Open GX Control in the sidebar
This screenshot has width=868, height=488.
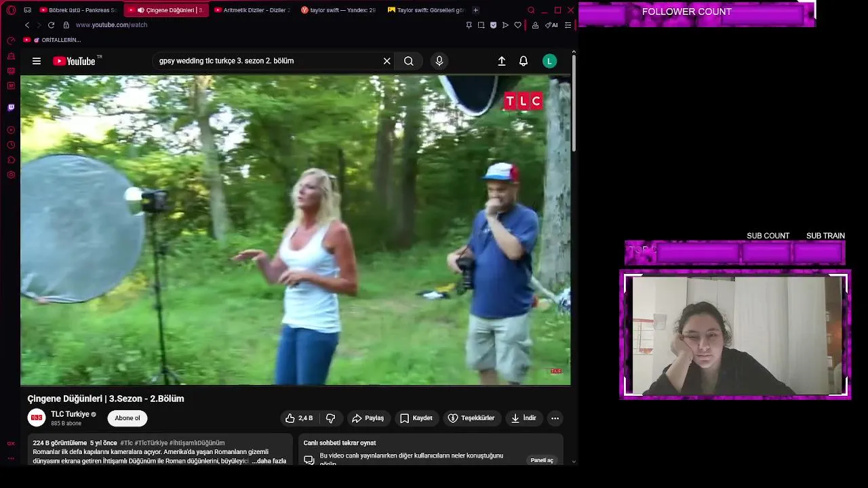point(11,41)
